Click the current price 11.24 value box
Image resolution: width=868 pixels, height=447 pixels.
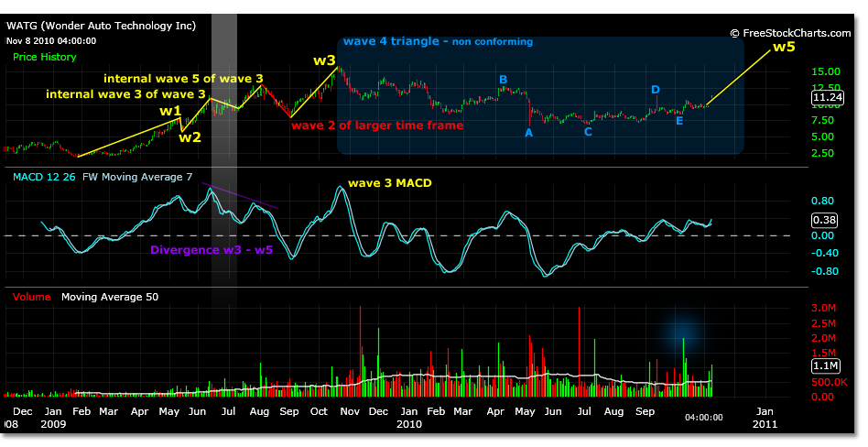(830, 95)
